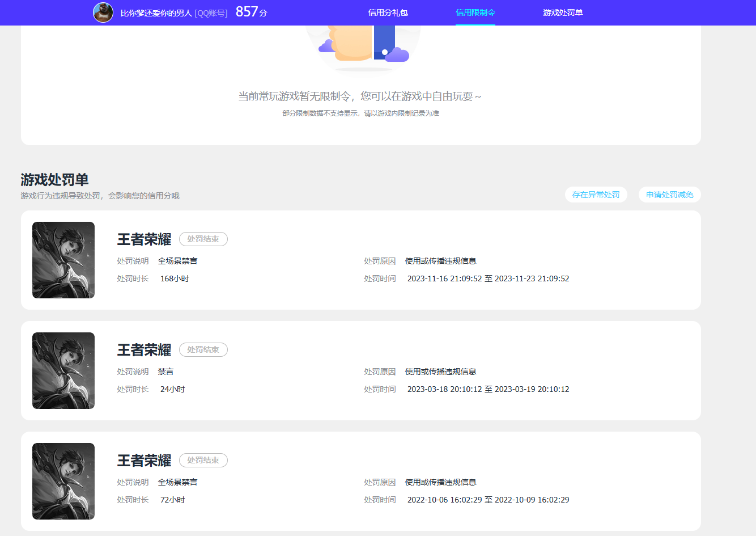Click 处罚结束 badge on the 168小时 record

click(203, 239)
